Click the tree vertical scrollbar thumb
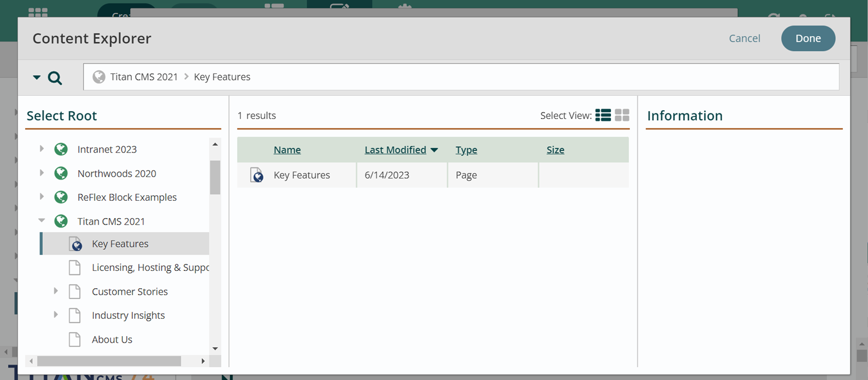The width and height of the screenshot is (868, 380). click(x=215, y=177)
